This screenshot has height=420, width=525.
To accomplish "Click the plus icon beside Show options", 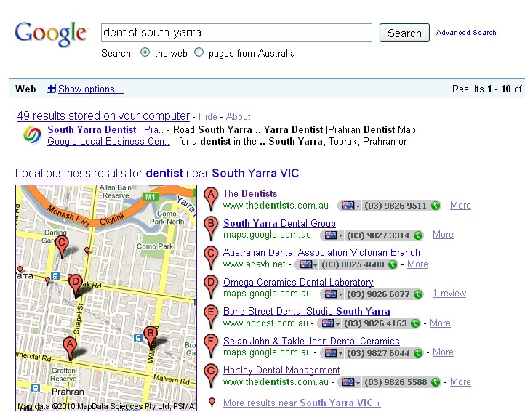I will (51, 89).
